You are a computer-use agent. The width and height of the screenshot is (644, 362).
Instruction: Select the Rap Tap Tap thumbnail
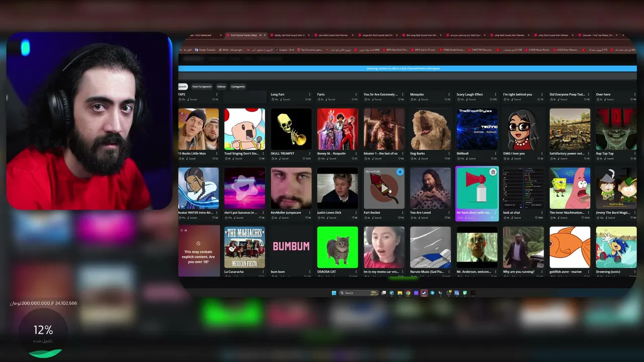616,129
